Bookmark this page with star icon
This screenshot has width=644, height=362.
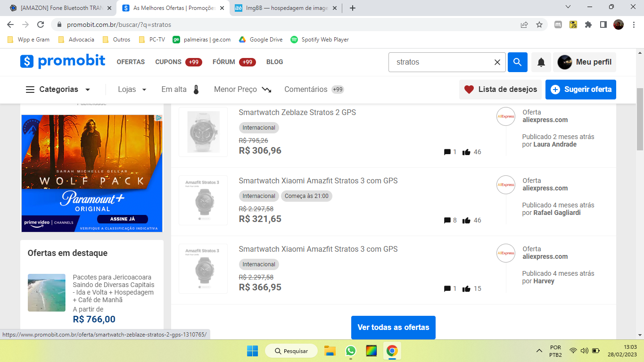click(539, 25)
